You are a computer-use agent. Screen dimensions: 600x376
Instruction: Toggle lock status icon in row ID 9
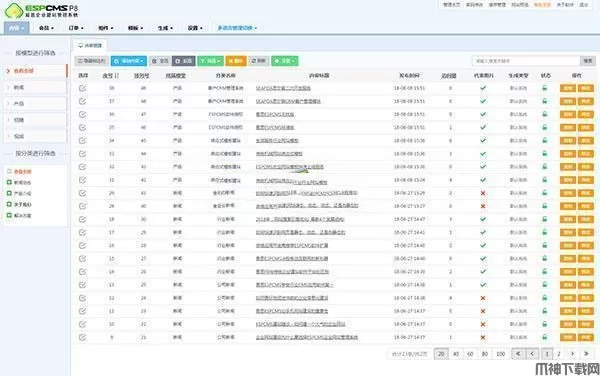tap(545, 337)
